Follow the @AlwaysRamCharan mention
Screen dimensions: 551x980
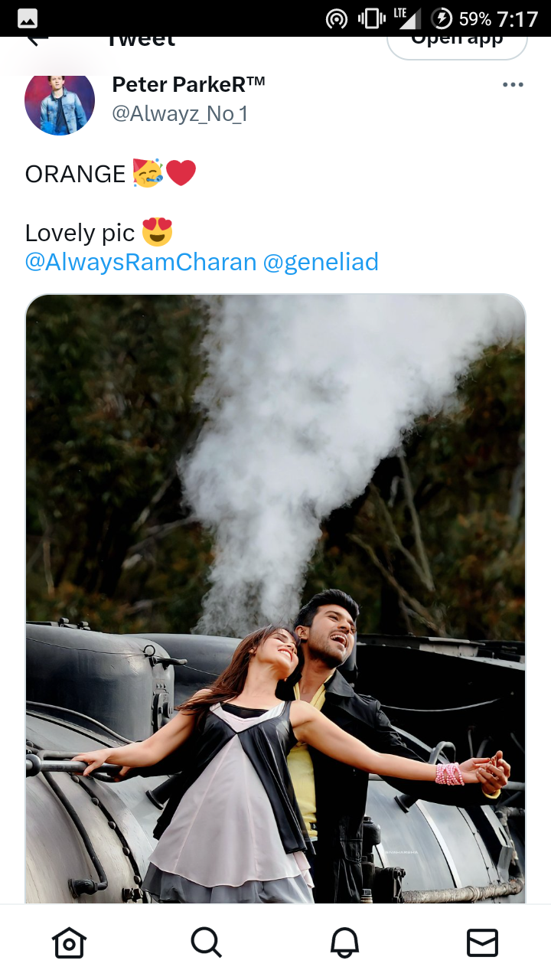141,262
